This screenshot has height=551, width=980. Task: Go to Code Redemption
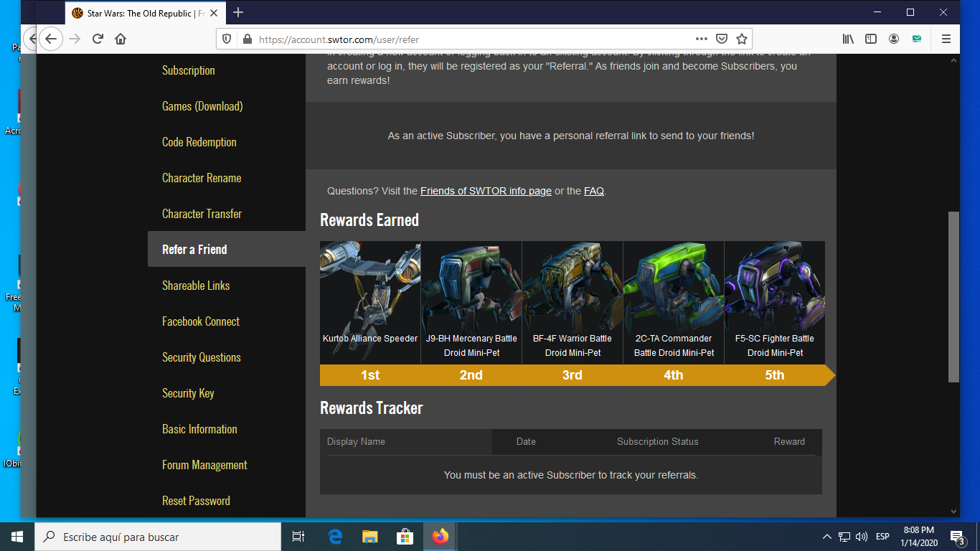[x=199, y=142]
